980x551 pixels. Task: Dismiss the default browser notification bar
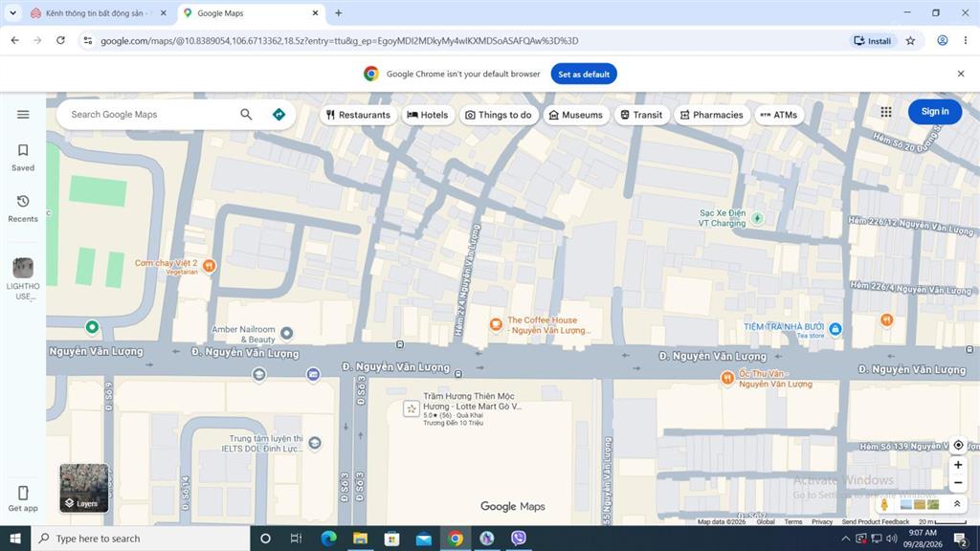click(961, 74)
